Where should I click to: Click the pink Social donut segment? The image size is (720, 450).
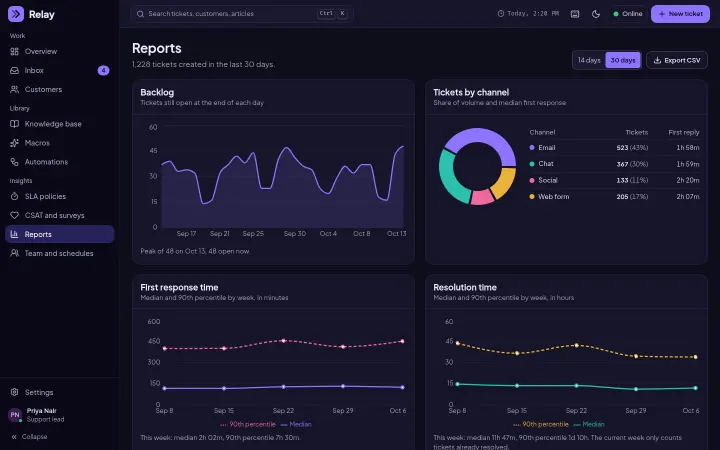point(482,197)
